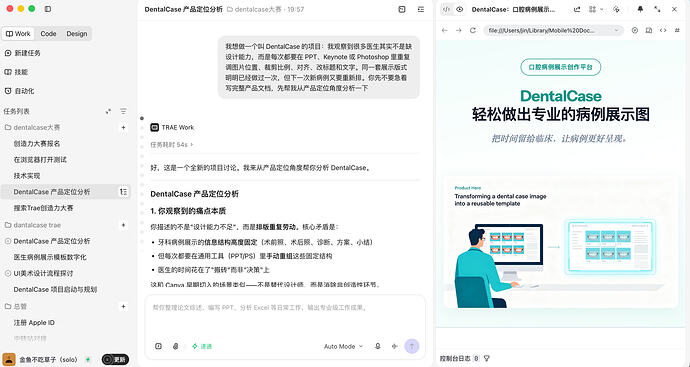Image resolution: width=690 pixels, height=367 pixels.
Task: Click the collapse-all icon beside 任务列表
Action: (x=108, y=111)
